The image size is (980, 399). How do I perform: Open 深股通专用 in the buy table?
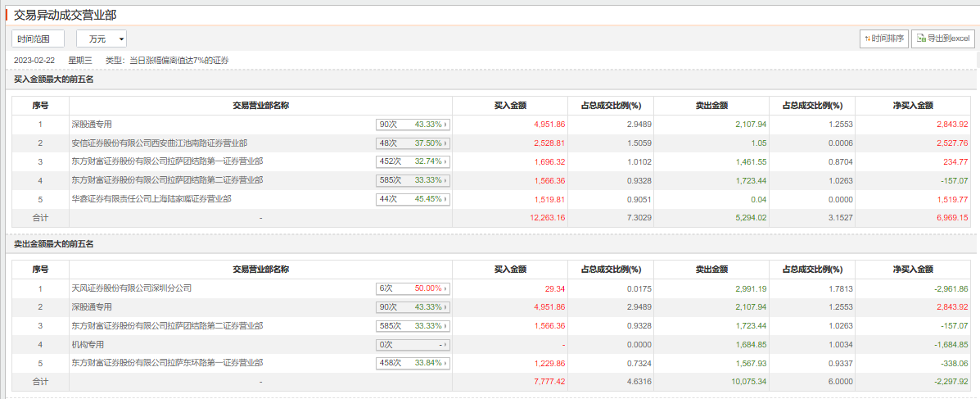tap(92, 125)
